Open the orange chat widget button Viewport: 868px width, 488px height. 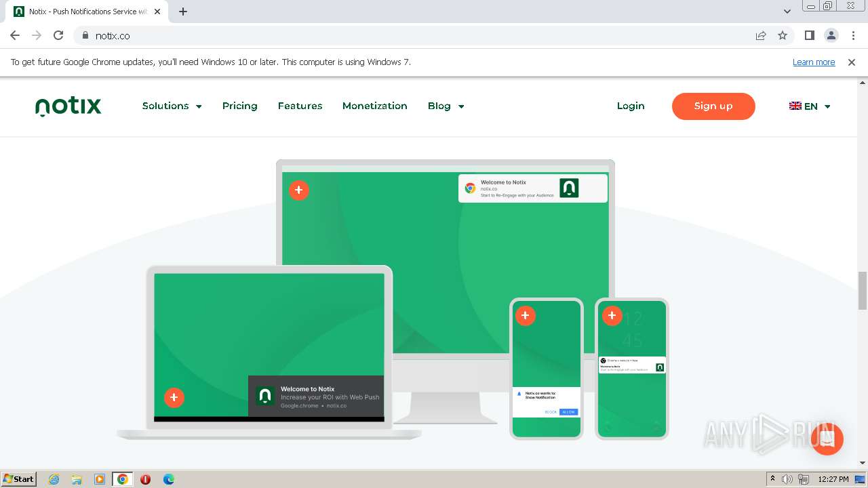click(827, 439)
